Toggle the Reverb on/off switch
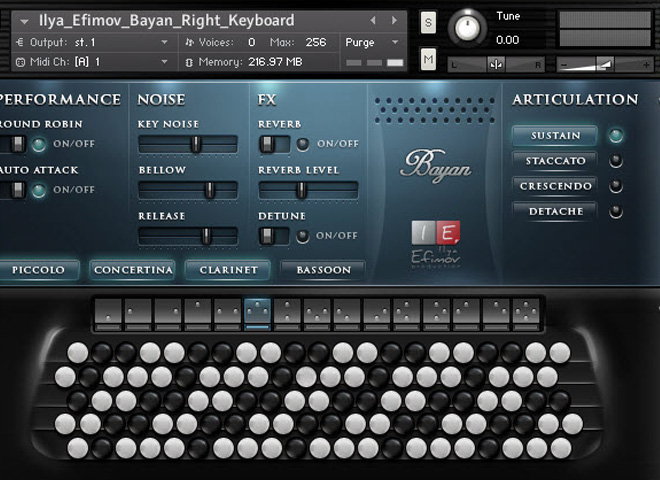The width and height of the screenshot is (660, 480). tap(274, 144)
